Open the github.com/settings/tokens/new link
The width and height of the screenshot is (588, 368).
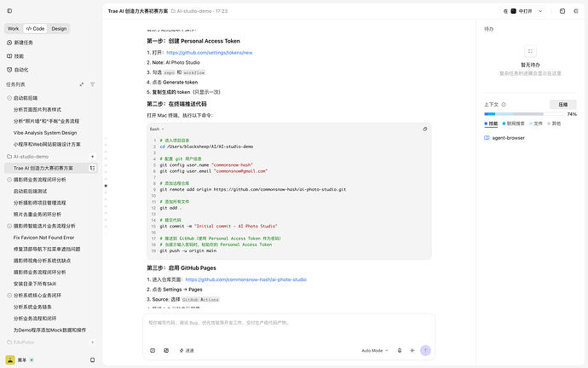click(x=210, y=53)
